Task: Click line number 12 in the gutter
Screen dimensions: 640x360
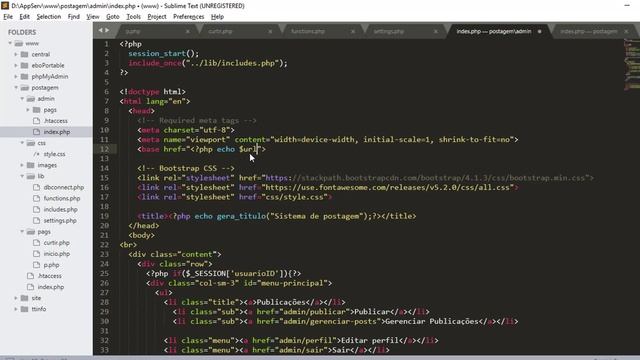Action: pyautogui.click(x=104, y=149)
